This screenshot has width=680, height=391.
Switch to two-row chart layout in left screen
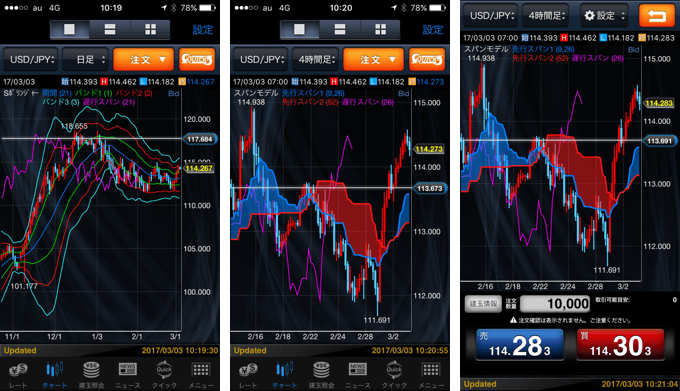click(110, 29)
